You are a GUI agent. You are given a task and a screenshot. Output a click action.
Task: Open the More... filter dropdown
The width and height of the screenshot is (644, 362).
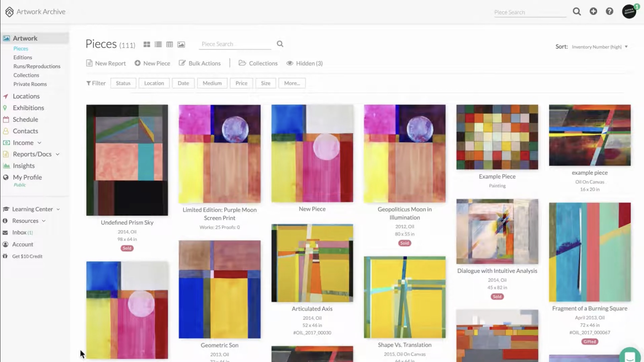[292, 83]
